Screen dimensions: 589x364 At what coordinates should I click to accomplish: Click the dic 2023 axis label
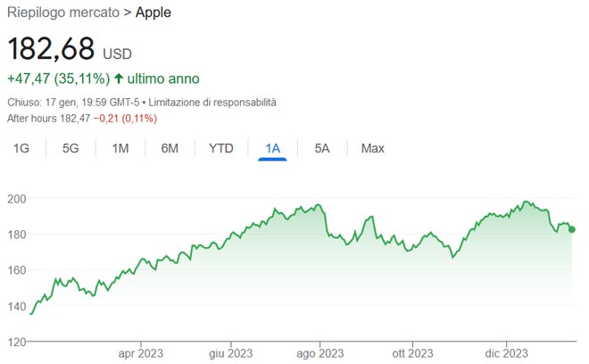(x=506, y=352)
